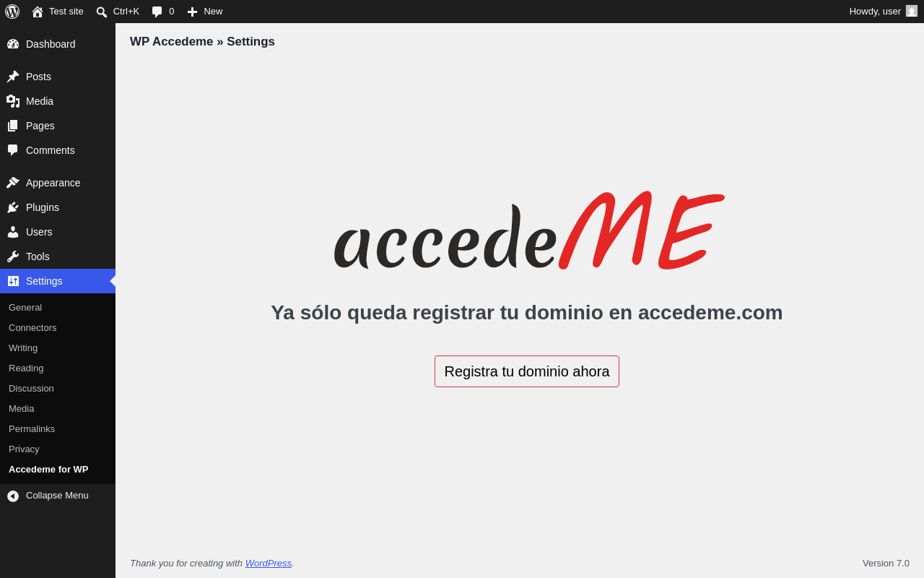Follow the WordPress footer link
This screenshot has width=924, height=578.
(x=269, y=563)
